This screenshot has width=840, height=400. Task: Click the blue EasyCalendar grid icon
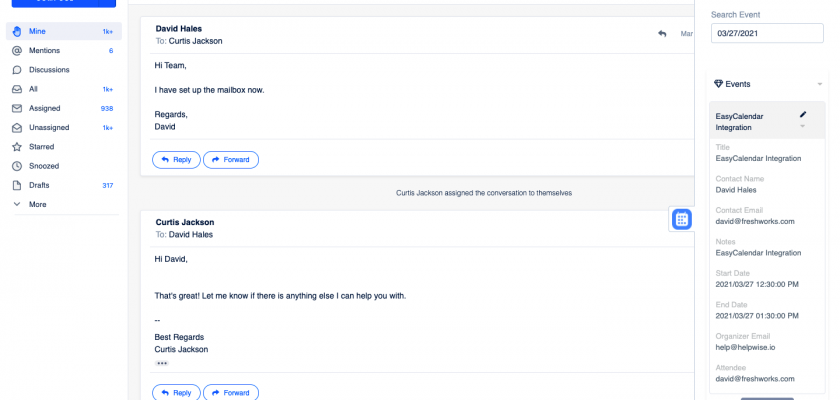click(x=681, y=220)
